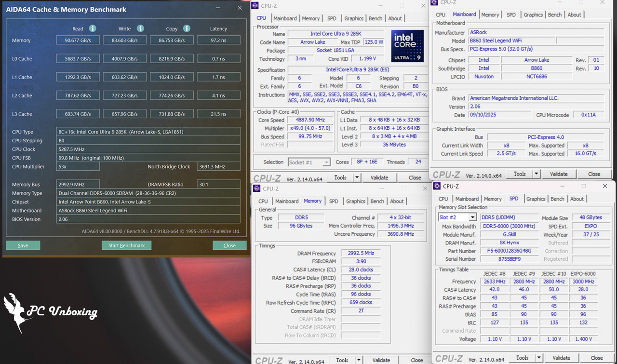Click the Core Speed value 4887.90 MHz
This screenshot has height=364, width=617.
pyautogui.click(x=311, y=120)
